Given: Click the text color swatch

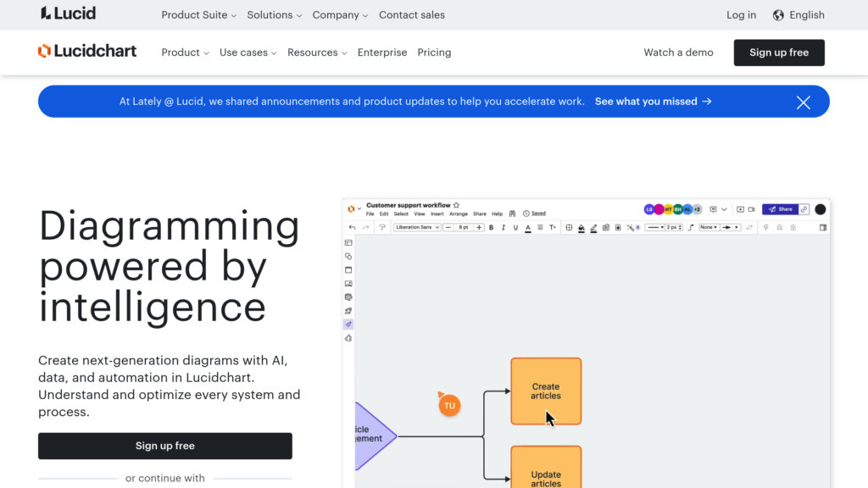Looking at the screenshot, I should tap(527, 227).
